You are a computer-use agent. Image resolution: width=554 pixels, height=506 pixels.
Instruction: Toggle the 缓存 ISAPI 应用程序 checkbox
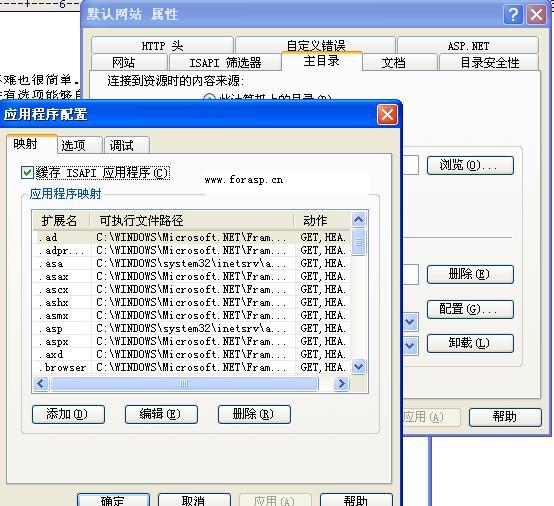click(27, 173)
